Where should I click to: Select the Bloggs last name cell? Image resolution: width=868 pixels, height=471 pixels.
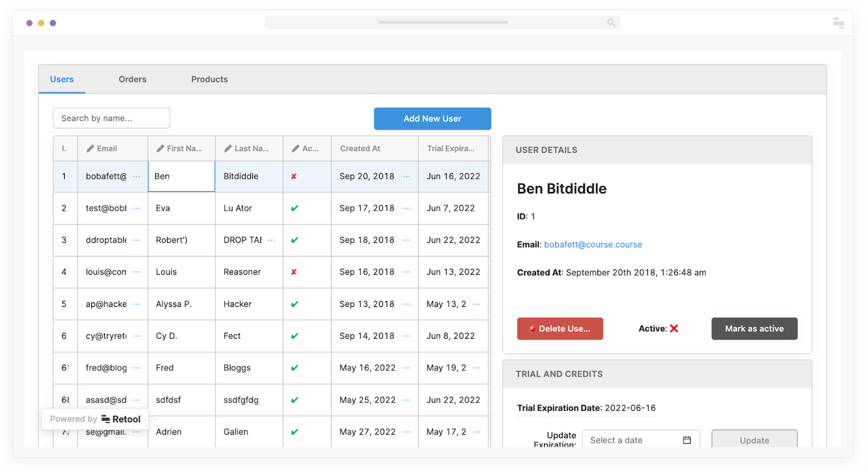pyautogui.click(x=249, y=368)
